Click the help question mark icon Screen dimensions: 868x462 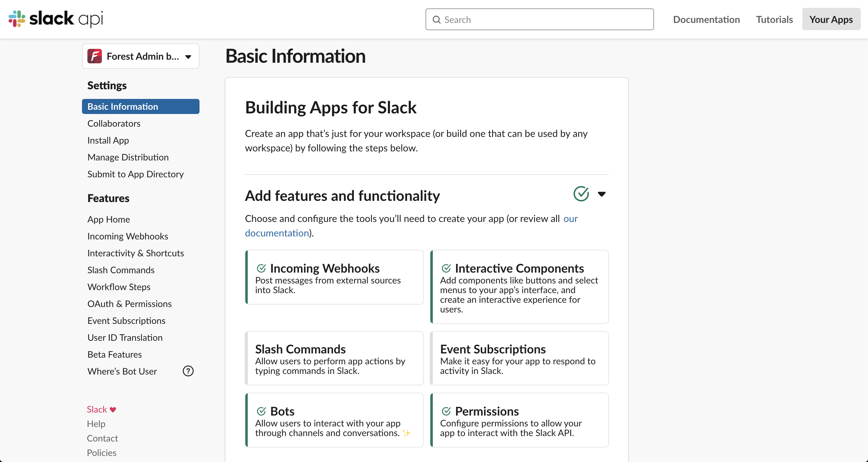(188, 371)
